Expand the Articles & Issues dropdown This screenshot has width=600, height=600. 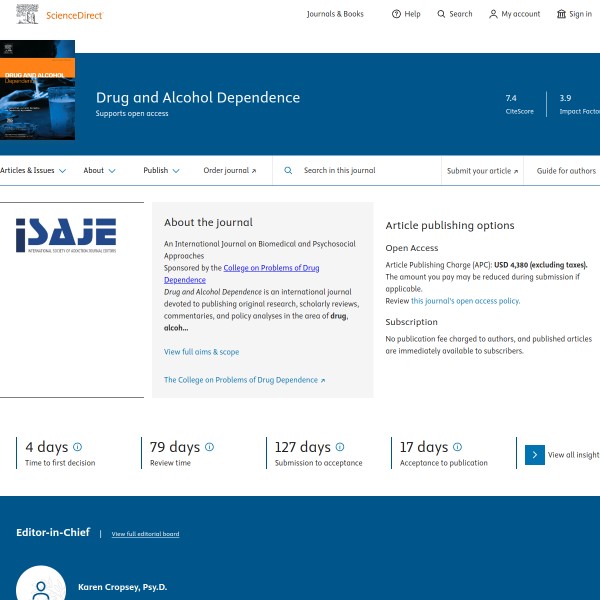pyautogui.click(x=33, y=171)
